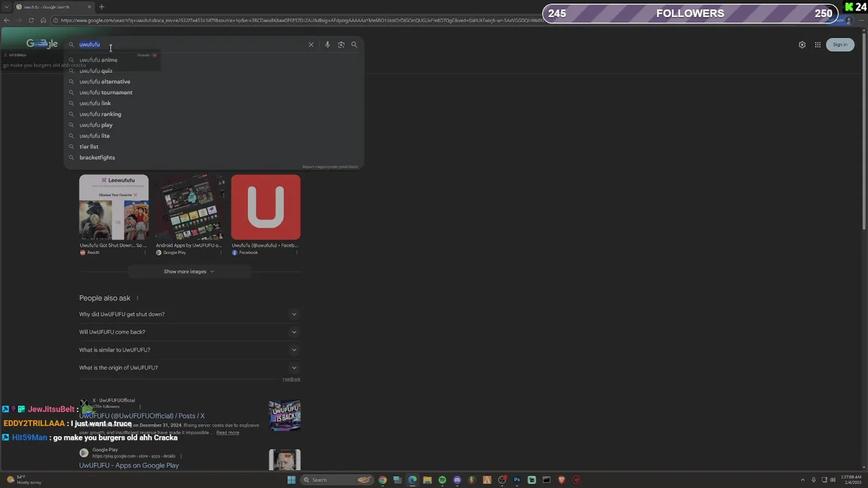The width and height of the screenshot is (868, 488).
Task: Start a voice search with the microphone
Action: (x=328, y=45)
